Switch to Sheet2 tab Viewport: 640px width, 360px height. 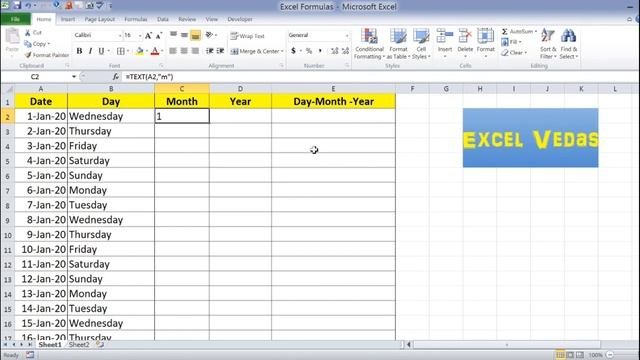click(79, 345)
